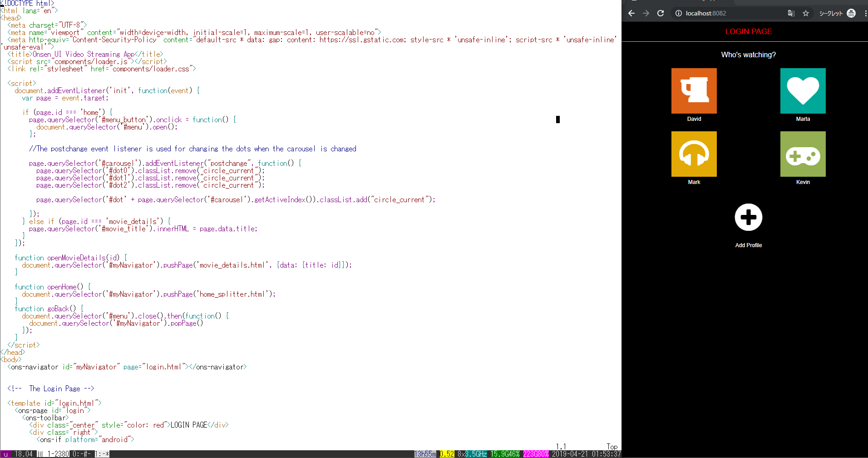Reload the localhost page
Viewport: 868px width, 458px height.
661,13
